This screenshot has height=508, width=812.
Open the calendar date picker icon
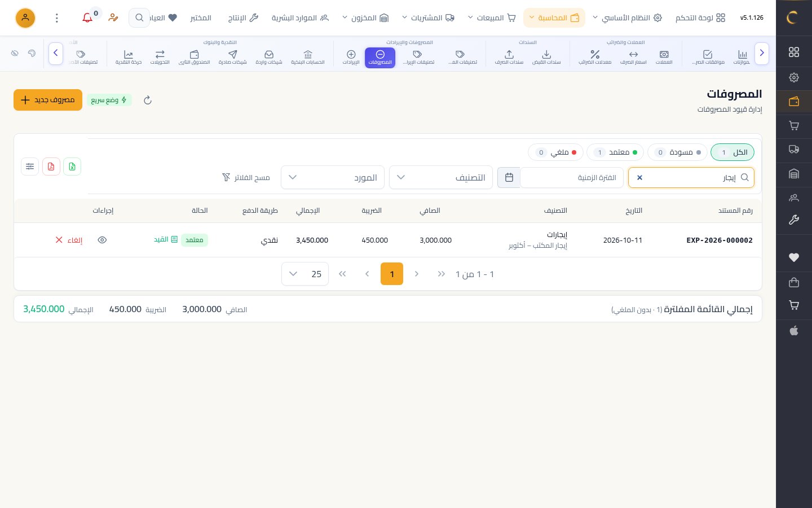pos(509,177)
